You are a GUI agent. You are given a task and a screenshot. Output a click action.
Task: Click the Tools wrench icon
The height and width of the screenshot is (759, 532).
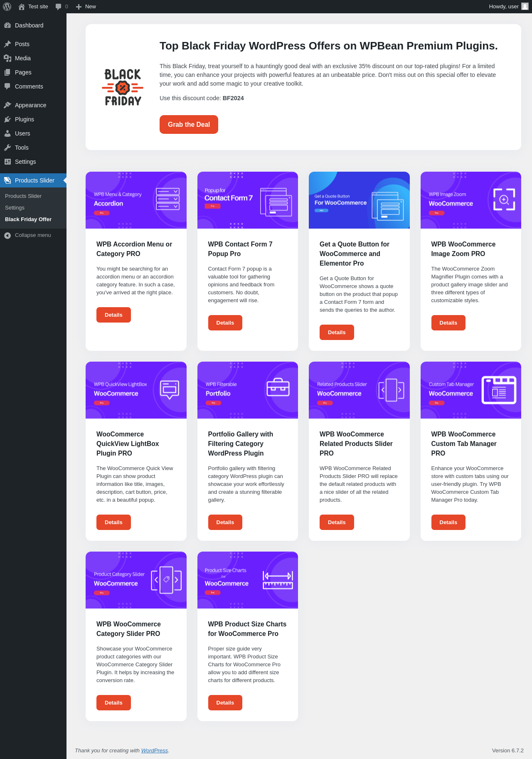click(7, 148)
